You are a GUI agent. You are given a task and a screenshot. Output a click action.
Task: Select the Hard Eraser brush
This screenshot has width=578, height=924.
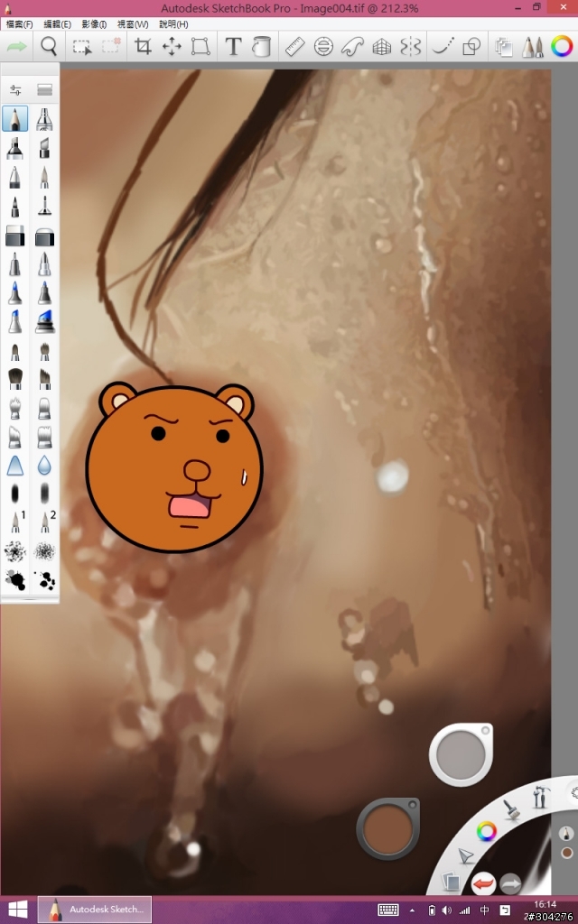(x=15, y=236)
